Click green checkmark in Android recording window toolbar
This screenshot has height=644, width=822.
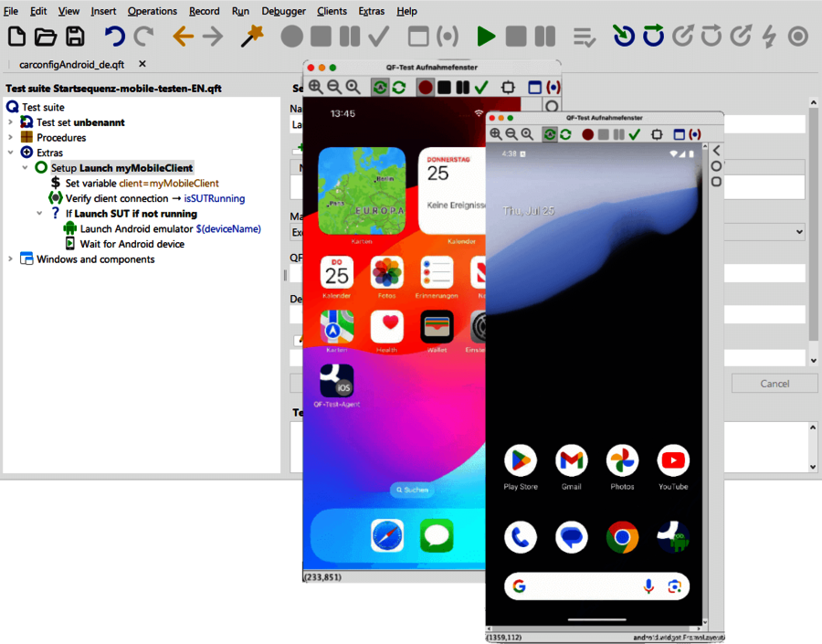click(634, 134)
